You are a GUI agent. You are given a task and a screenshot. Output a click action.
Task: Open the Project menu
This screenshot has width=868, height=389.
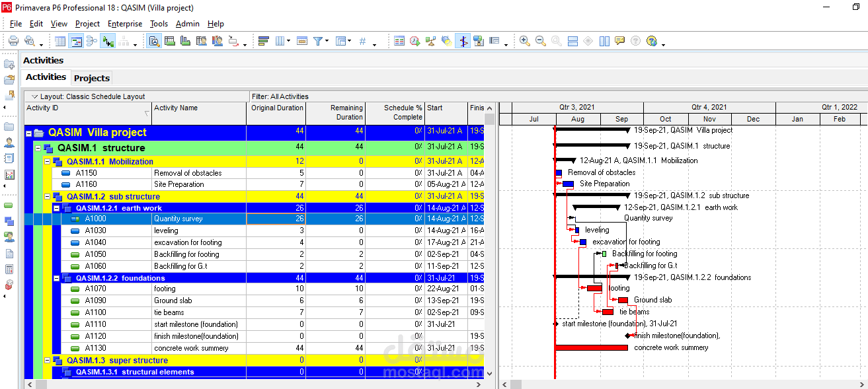point(87,24)
